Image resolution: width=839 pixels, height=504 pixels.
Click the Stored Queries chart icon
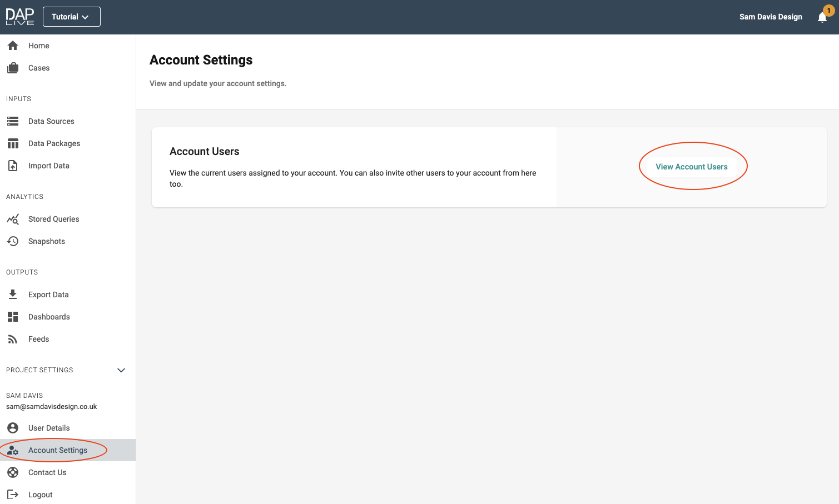(x=13, y=219)
